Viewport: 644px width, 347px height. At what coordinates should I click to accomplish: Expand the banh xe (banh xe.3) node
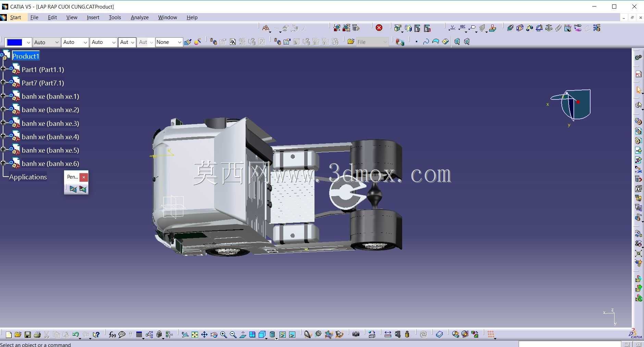3,123
